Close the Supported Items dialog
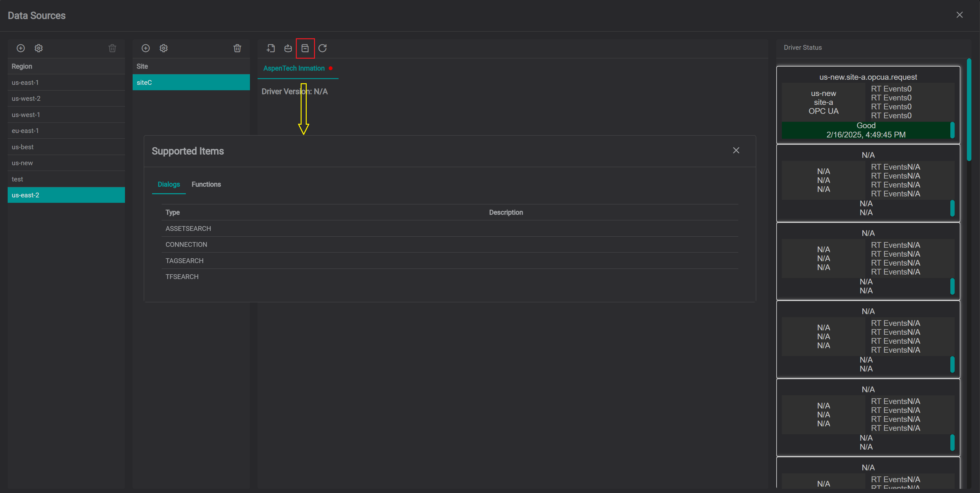This screenshot has width=980, height=493. (736, 151)
